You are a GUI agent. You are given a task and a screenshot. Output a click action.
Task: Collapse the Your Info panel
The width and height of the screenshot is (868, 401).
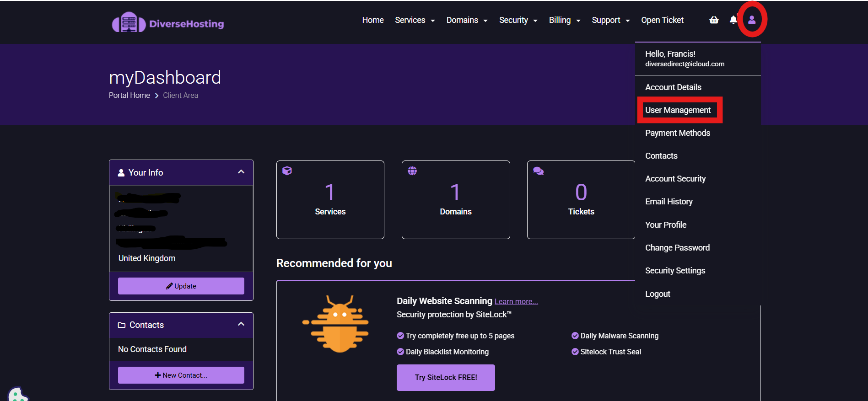coord(241,172)
